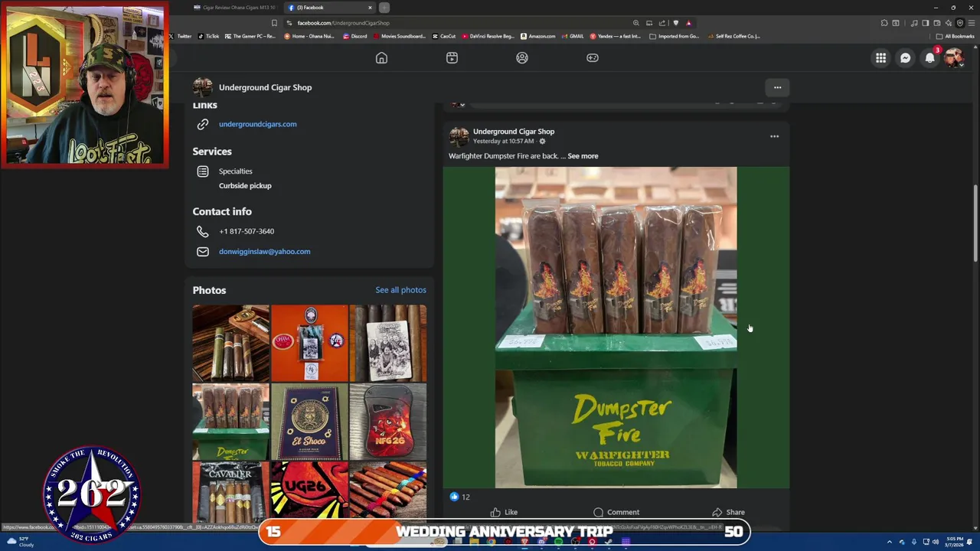
Task: Open Facebook Video/Reels icon
Action: tap(452, 58)
